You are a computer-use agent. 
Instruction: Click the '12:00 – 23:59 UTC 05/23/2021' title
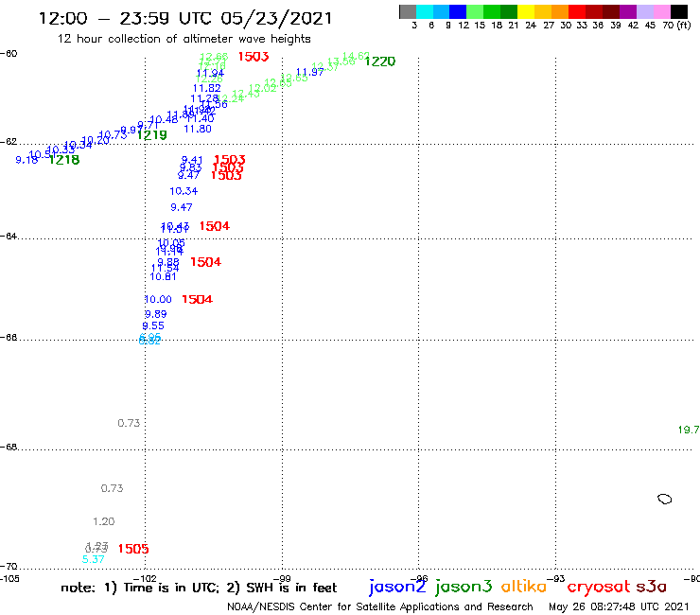(185, 18)
